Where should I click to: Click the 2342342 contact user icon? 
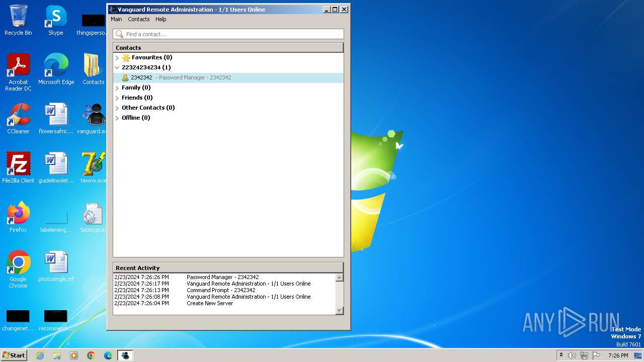click(x=125, y=78)
